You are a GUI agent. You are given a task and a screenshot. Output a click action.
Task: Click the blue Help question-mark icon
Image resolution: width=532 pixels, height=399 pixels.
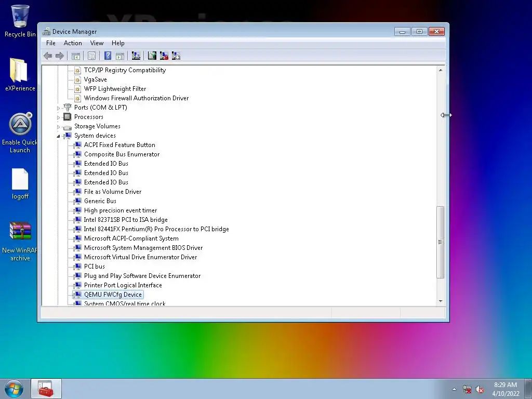(108, 56)
